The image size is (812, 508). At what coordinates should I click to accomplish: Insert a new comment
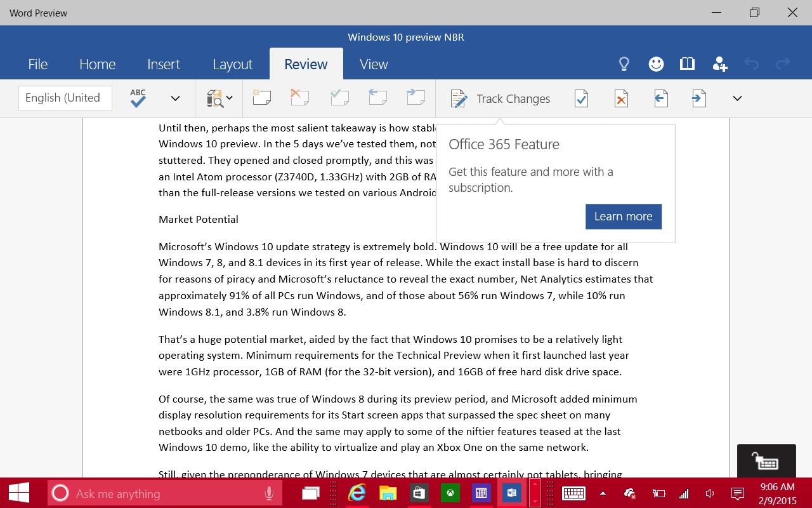(261, 98)
